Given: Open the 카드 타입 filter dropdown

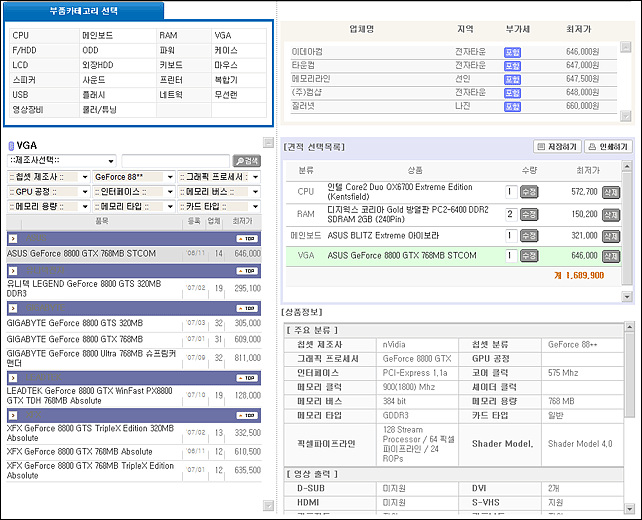Looking at the screenshot, I should (x=219, y=206).
